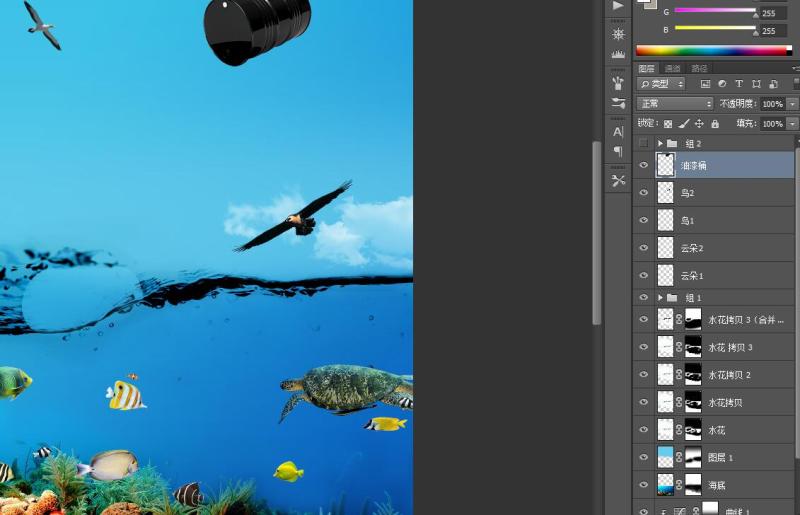Show the hidden 组 2 group visibility box
The height and width of the screenshot is (515, 800).
click(x=643, y=143)
